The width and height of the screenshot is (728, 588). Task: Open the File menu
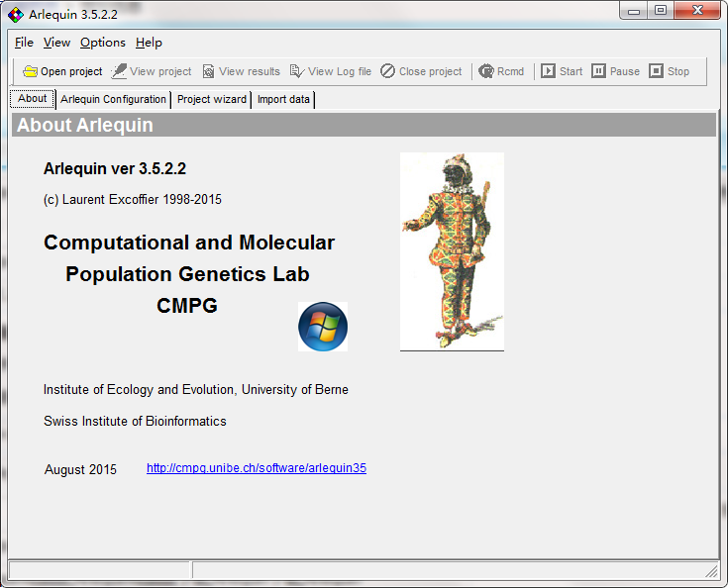pyautogui.click(x=24, y=43)
